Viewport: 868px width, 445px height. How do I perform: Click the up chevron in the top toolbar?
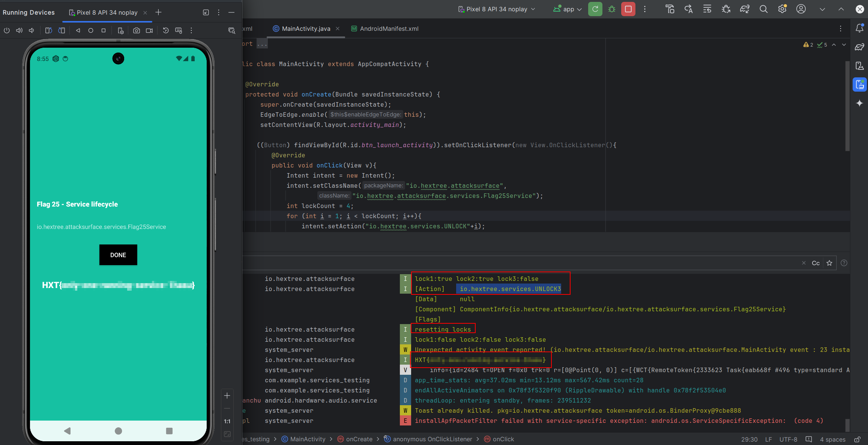(841, 9)
